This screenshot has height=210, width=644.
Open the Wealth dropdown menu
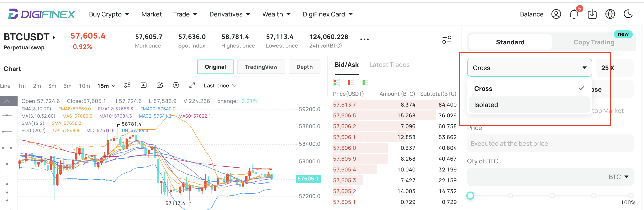[277, 14]
